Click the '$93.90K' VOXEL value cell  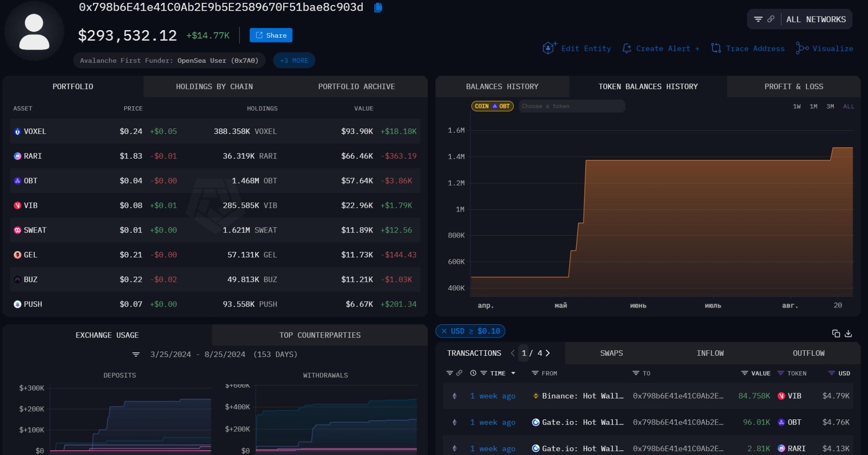pos(357,131)
